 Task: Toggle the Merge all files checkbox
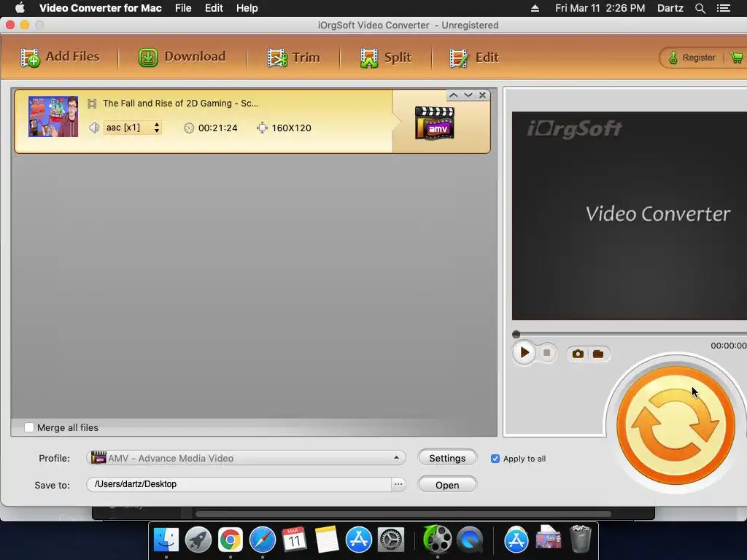tap(29, 427)
